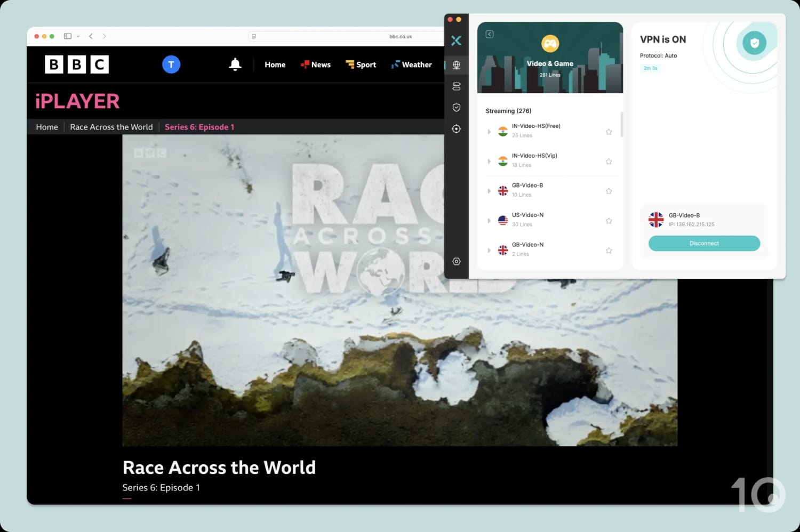Click the Protocol: Auto label

point(659,55)
